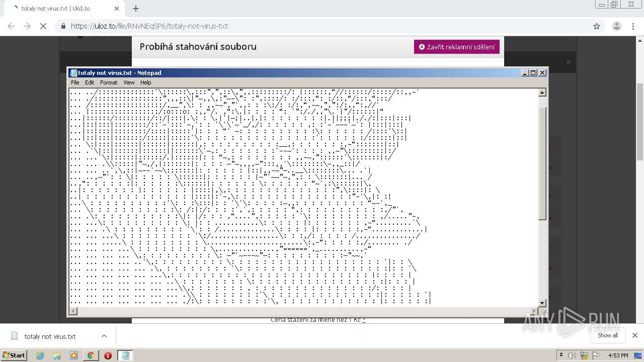Minimize the Notepad window
This screenshot has height=362, width=644.
(525, 73)
